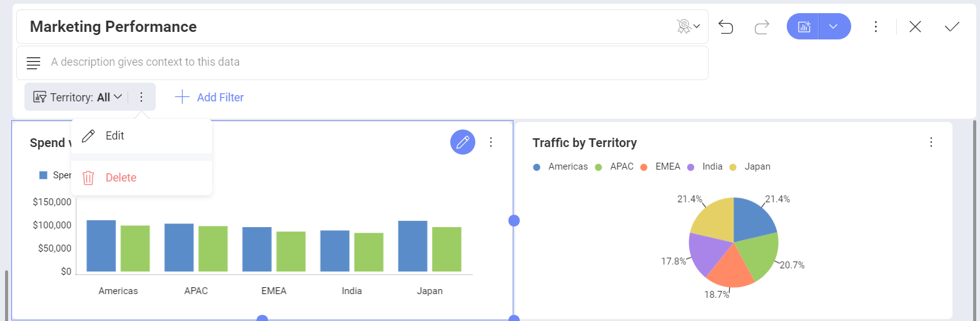
Task: Discard changes with the X icon
Action: pos(915,27)
